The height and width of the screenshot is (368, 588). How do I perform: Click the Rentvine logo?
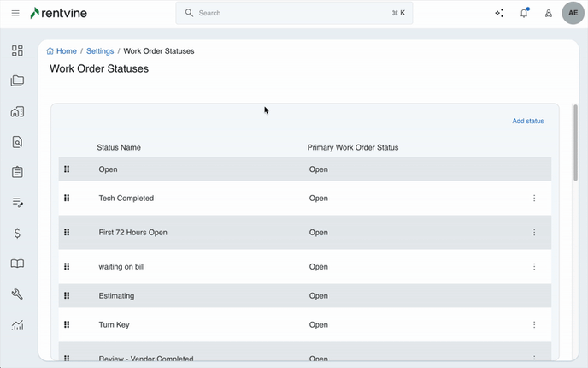pyautogui.click(x=58, y=14)
